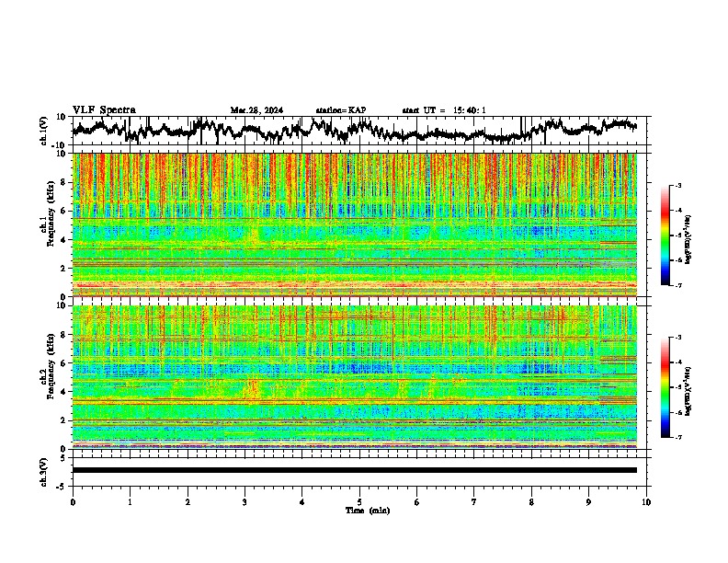The height and width of the screenshot is (563, 728).
Task: Click the black ch.3 signal bar
Action: click(355, 470)
